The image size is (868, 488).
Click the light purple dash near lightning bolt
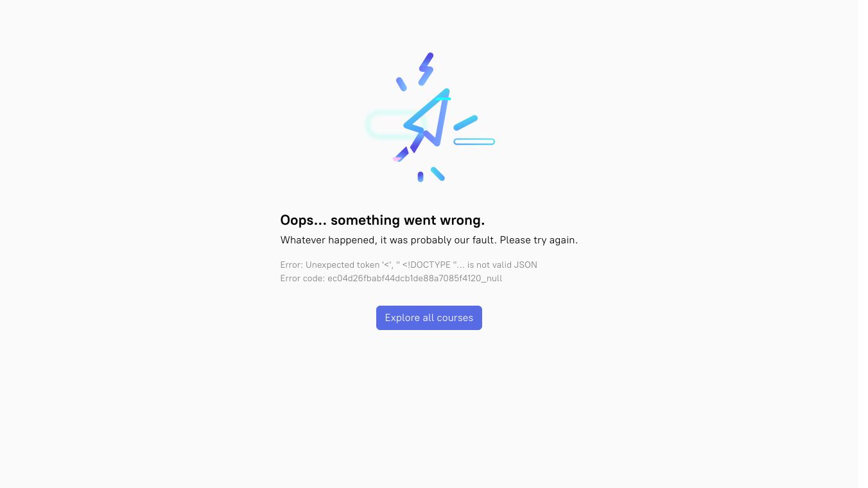coord(401,84)
